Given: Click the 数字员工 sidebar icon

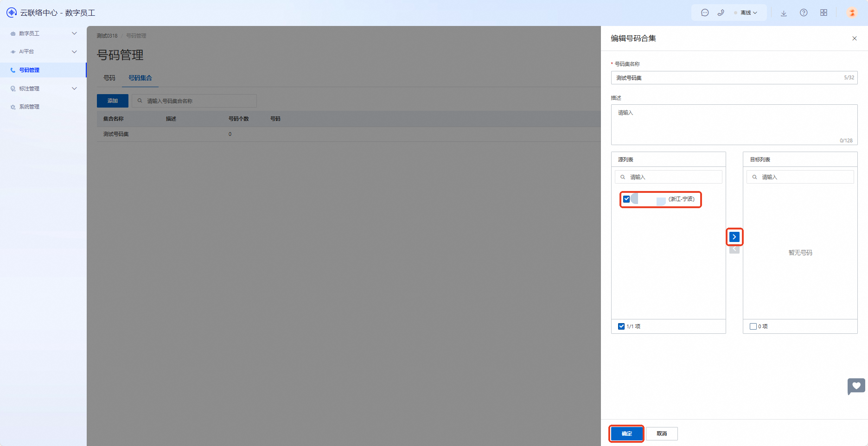Looking at the screenshot, I should click(13, 33).
